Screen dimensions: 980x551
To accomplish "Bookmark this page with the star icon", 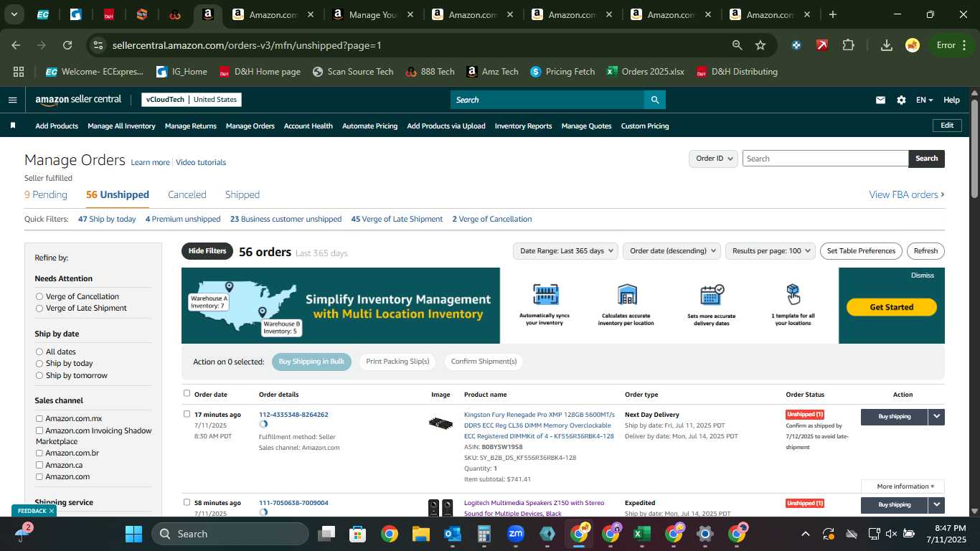I will pos(760,45).
